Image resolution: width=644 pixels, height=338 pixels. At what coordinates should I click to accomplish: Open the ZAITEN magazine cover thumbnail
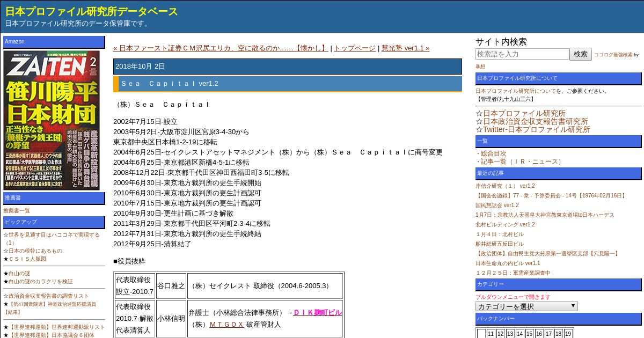52,120
